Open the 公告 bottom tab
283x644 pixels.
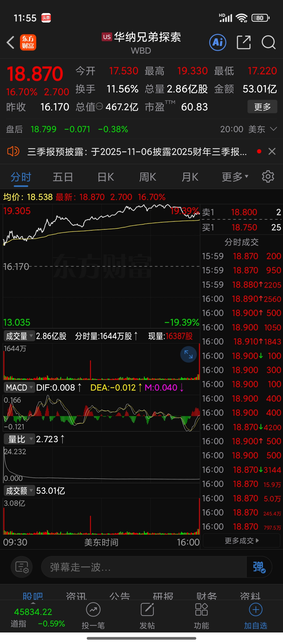(x=120, y=596)
